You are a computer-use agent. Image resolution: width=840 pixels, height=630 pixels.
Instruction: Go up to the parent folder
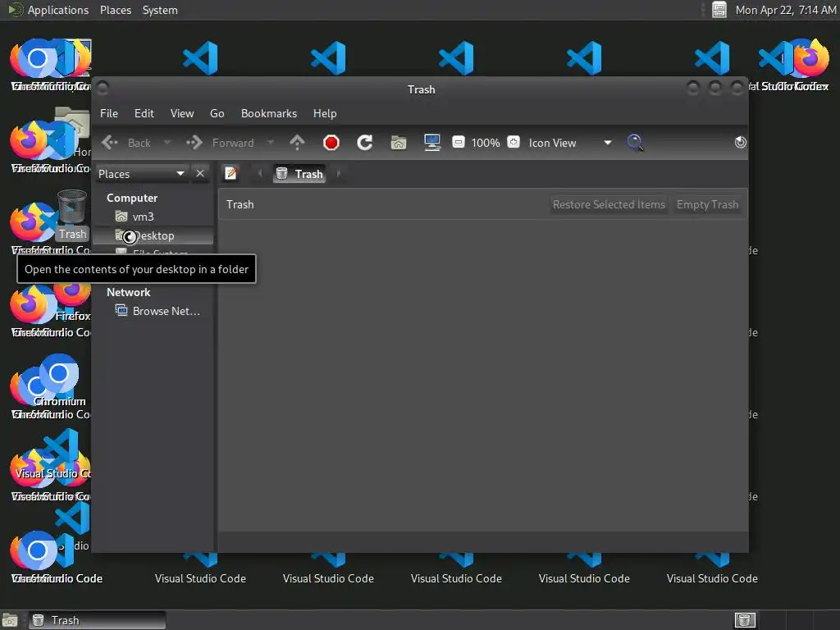click(x=297, y=143)
